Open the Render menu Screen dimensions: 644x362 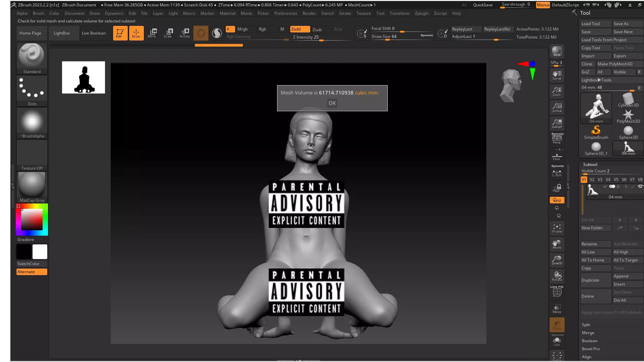tap(309, 13)
